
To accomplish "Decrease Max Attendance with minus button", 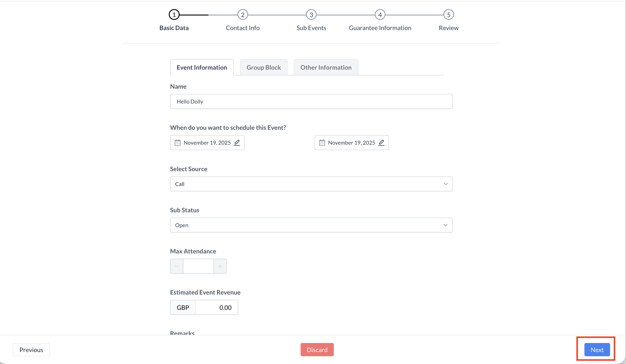I will (177, 266).
